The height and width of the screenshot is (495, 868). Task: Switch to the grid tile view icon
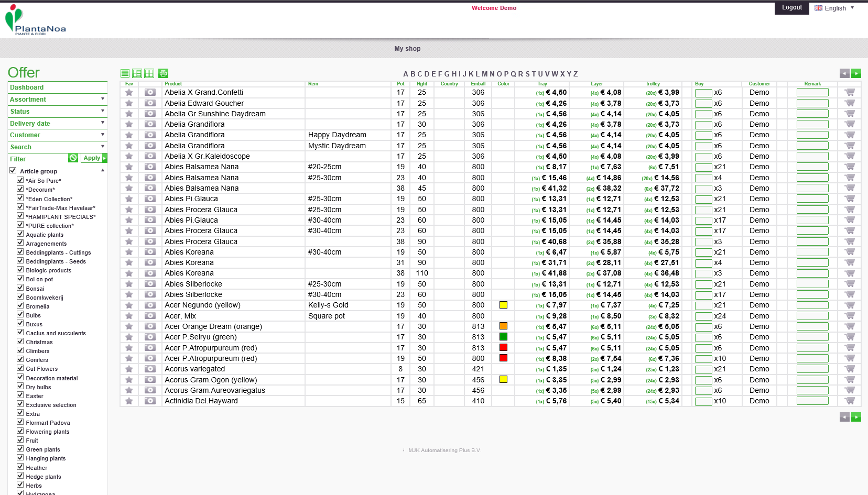click(149, 73)
